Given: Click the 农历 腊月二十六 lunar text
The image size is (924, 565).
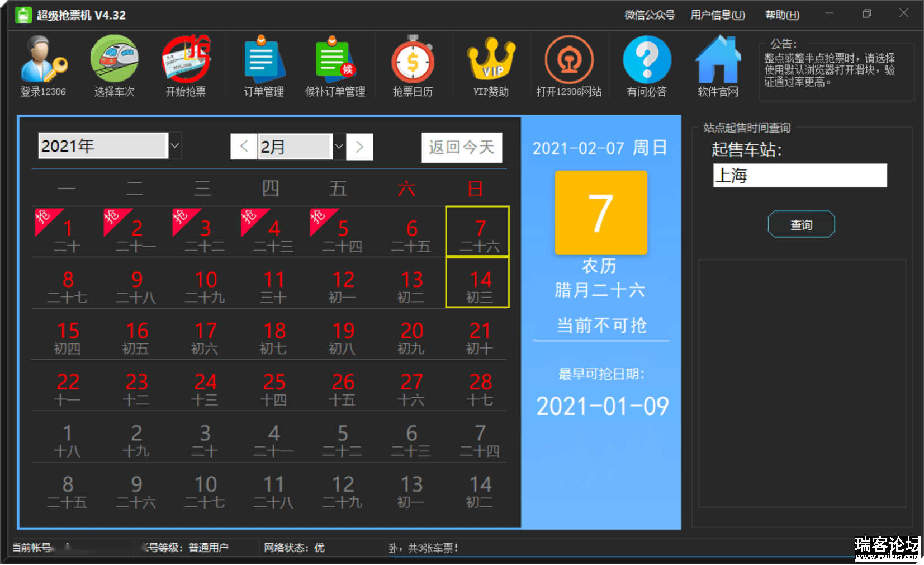Looking at the screenshot, I should [x=599, y=278].
